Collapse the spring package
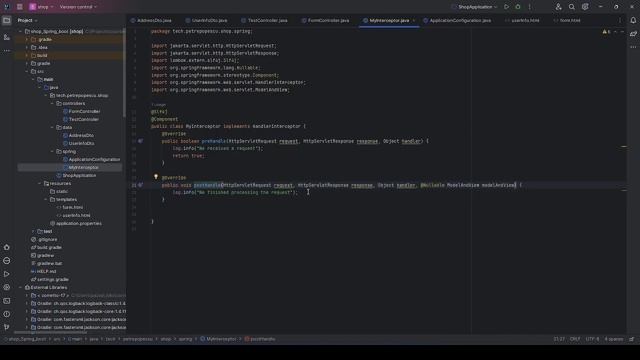The width and height of the screenshot is (640, 360). click(52, 151)
